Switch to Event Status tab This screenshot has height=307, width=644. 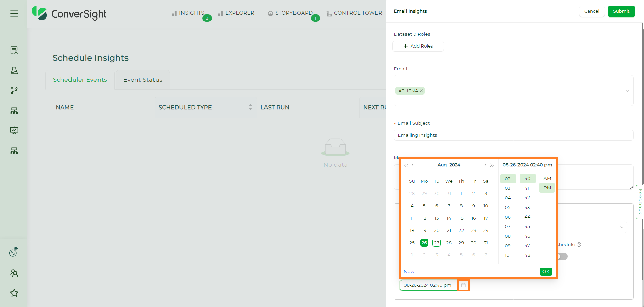click(143, 80)
